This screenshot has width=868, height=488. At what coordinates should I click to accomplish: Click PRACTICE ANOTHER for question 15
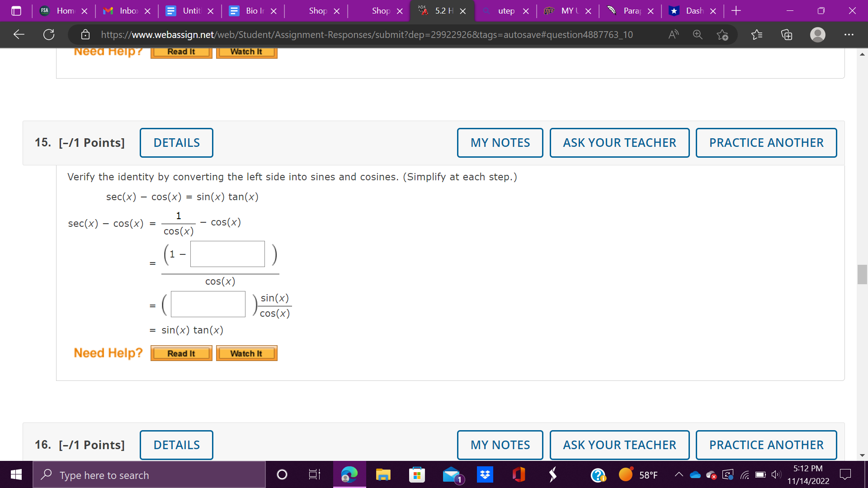pos(766,143)
